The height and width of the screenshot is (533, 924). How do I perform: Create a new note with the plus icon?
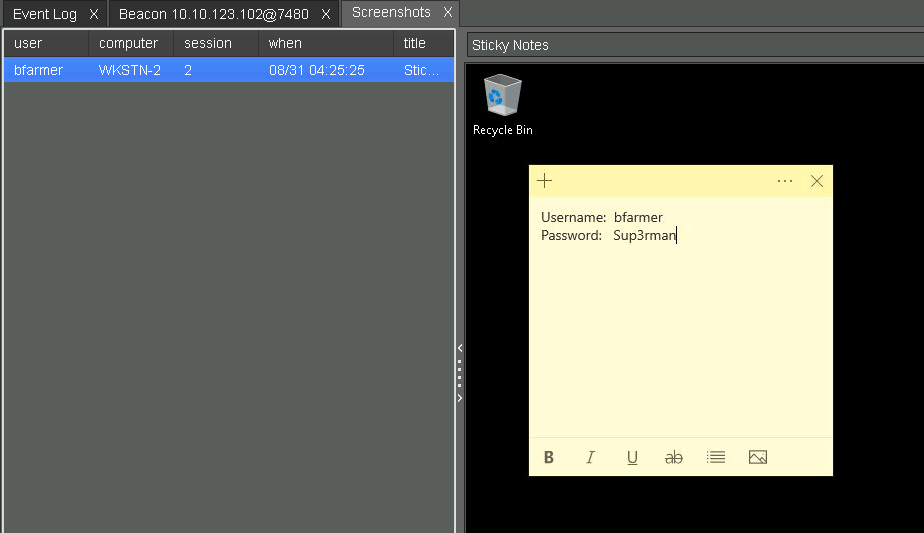point(545,181)
